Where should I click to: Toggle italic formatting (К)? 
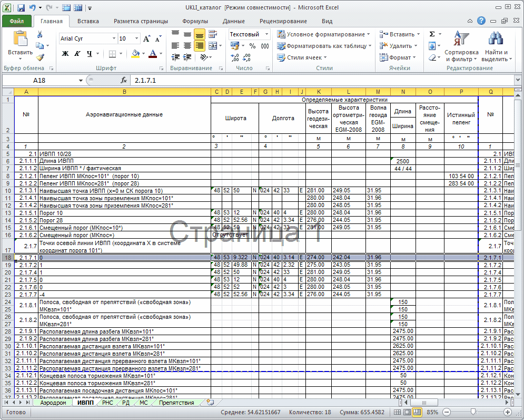[x=77, y=53]
